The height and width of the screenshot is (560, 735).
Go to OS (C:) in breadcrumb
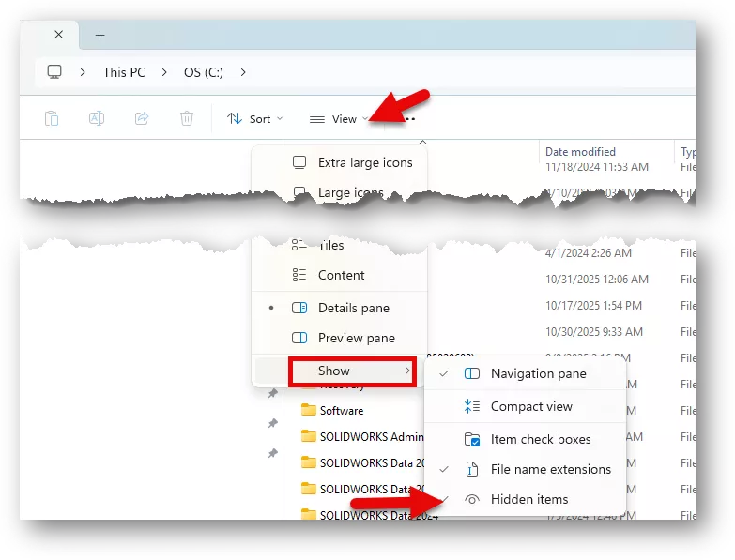pos(204,72)
